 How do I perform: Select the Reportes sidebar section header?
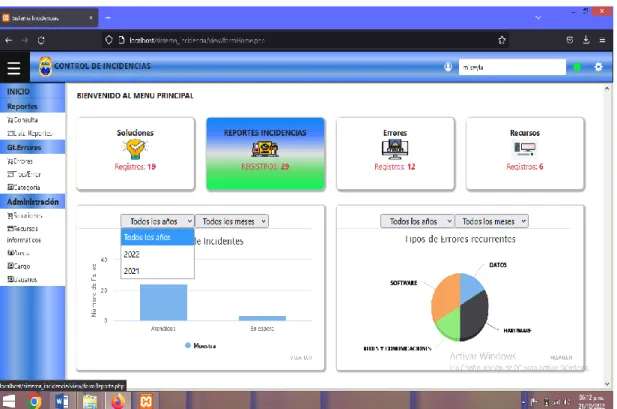[x=22, y=107]
